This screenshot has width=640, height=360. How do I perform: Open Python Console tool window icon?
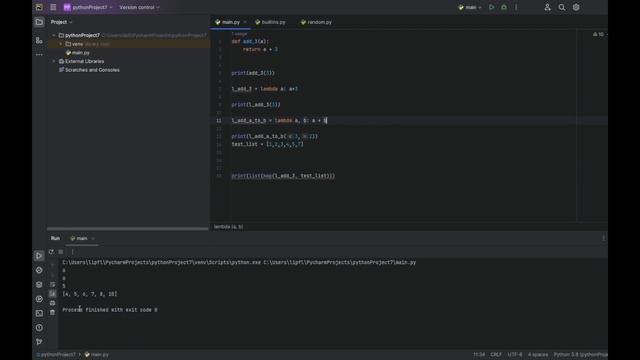[x=39, y=270]
